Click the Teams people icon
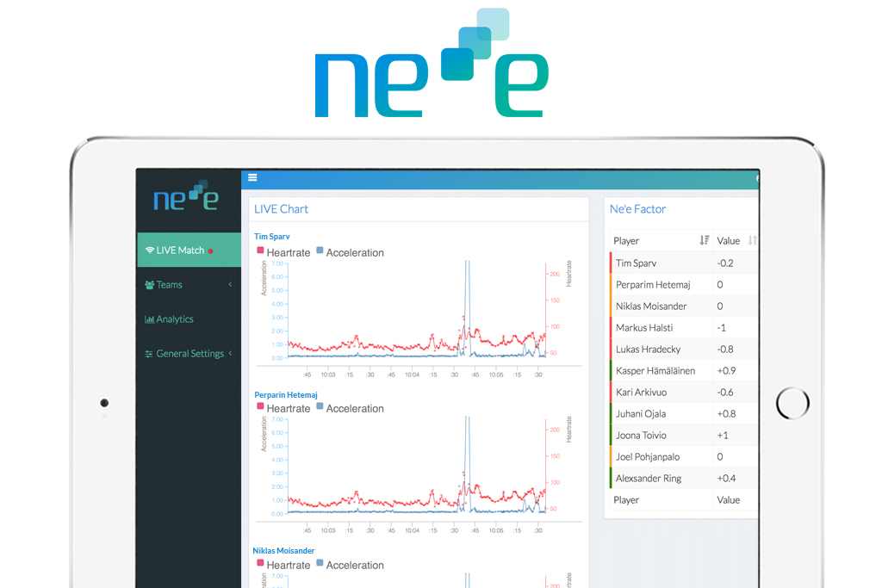This screenshot has width=882, height=588. 150,285
